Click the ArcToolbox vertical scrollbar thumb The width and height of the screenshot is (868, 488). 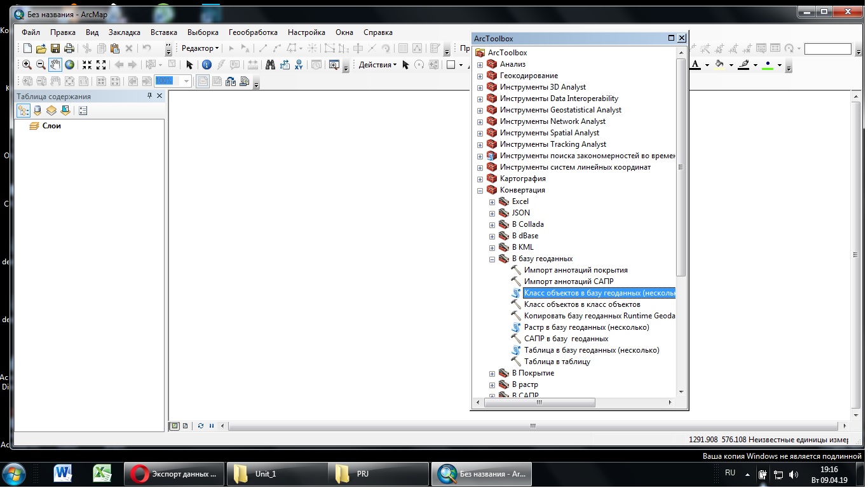(681, 168)
